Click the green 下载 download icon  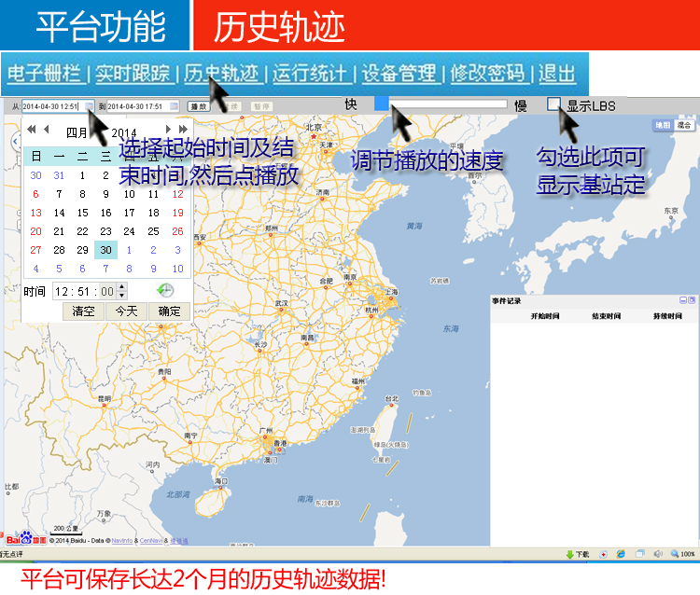point(569,554)
